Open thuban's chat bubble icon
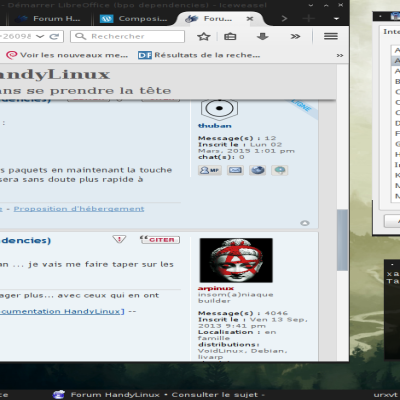Screen dimensions: 400x400 [279, 170]
